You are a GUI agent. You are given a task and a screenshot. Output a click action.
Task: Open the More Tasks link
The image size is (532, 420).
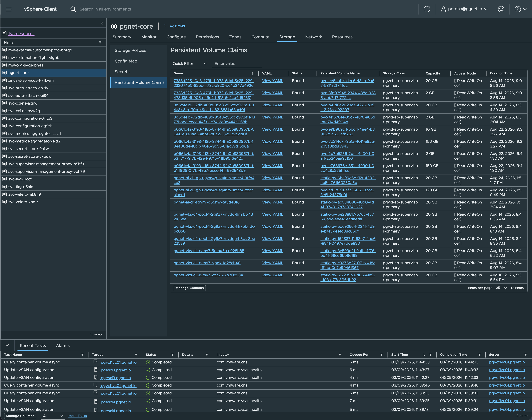(x=78, y=416)
